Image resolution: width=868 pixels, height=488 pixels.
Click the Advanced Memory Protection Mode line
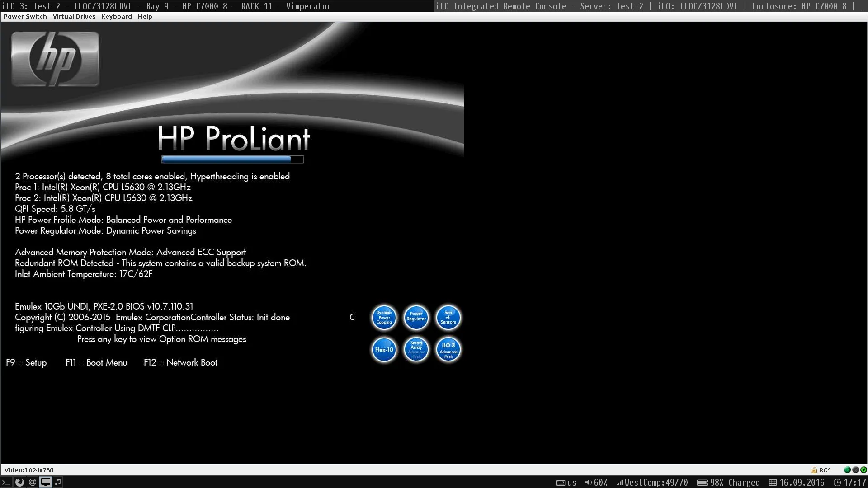pyautogui.click(x=131, y=252)
